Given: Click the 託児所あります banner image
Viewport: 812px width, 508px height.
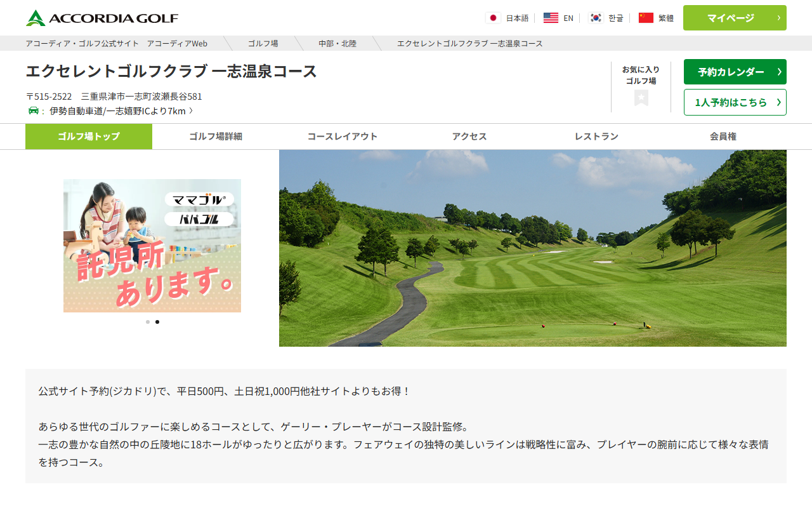Looking at the screenshot, I should tap(152, 246).
